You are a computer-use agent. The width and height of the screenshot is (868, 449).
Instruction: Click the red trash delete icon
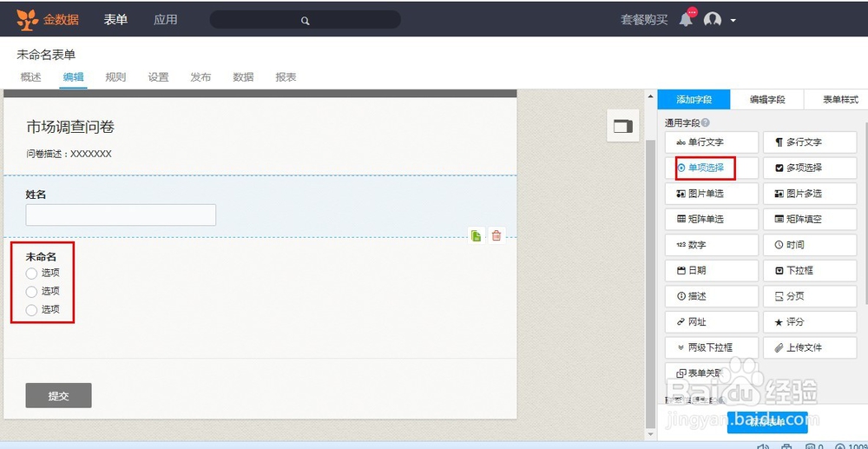pyautogui.click(x=496, y=235)
